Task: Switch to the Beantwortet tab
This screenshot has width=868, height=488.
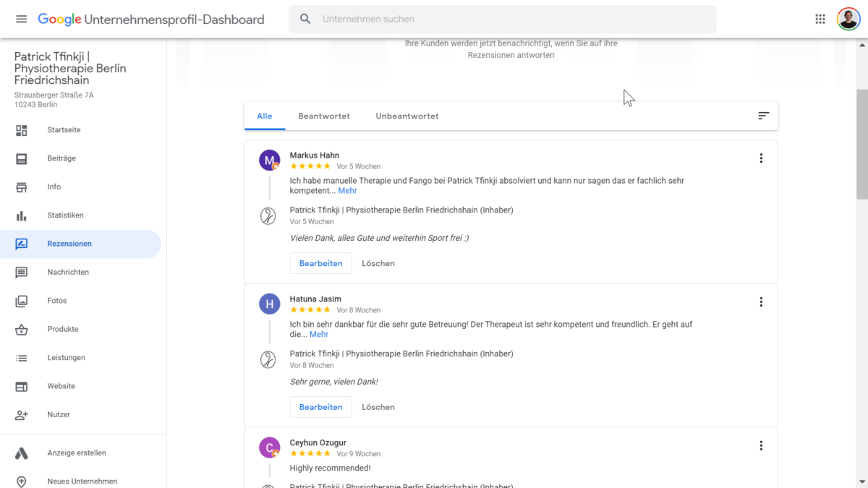Action: 324,116
